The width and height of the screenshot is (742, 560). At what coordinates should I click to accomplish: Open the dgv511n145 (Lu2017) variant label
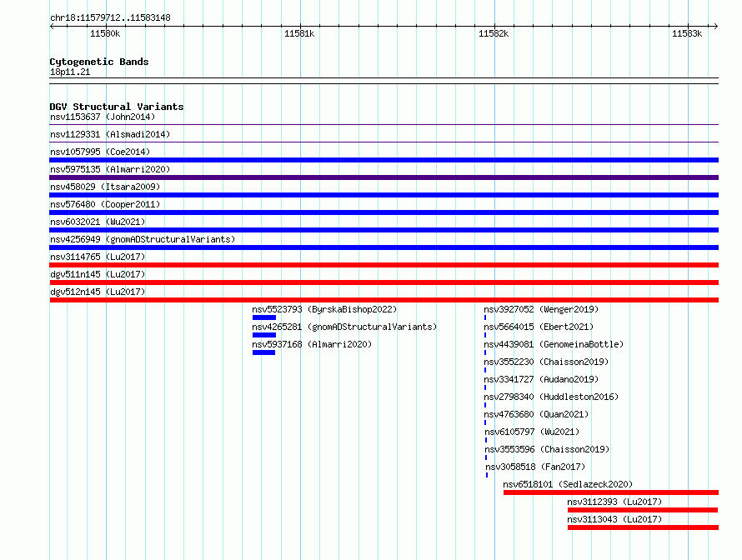click(x=98, y=274)
